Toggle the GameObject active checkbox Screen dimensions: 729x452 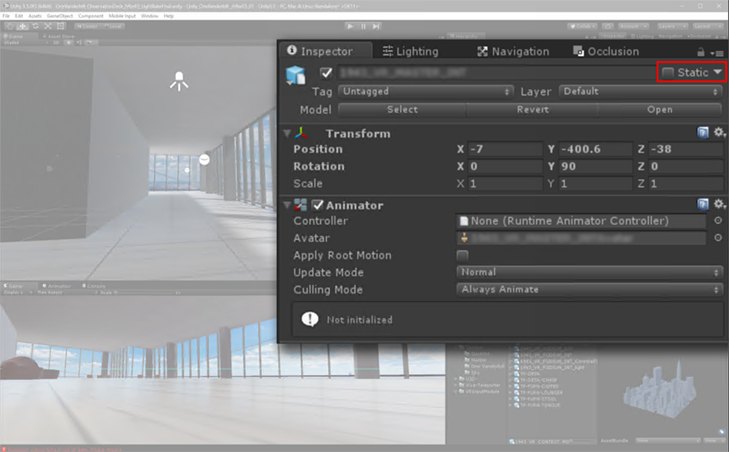click(x=326, y=73)
